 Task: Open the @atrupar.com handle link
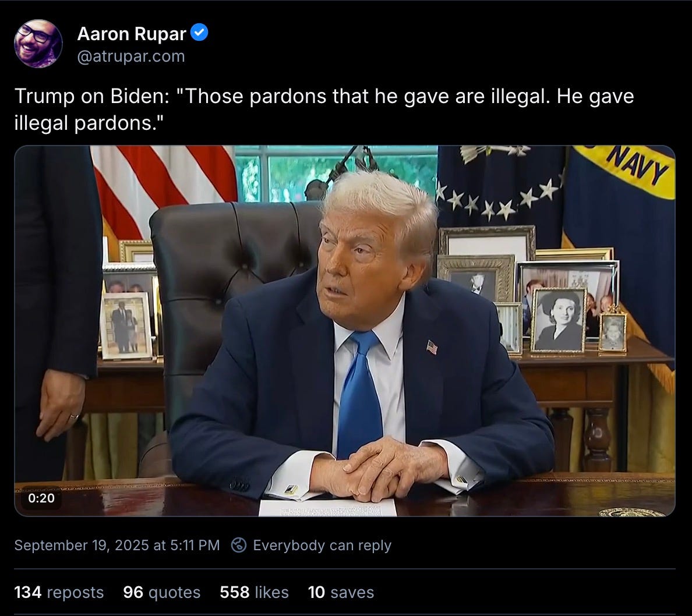[x=131, y=56]
